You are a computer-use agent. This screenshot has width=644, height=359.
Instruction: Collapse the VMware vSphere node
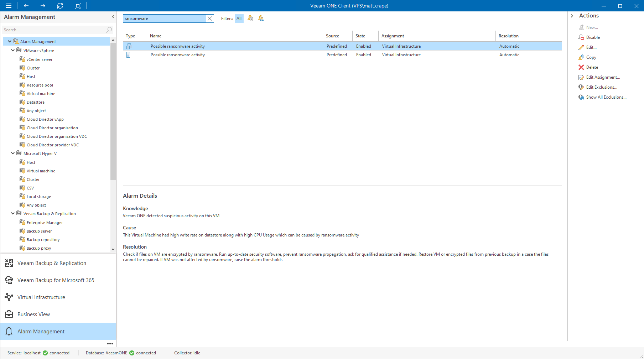click(x=13, y=50)
